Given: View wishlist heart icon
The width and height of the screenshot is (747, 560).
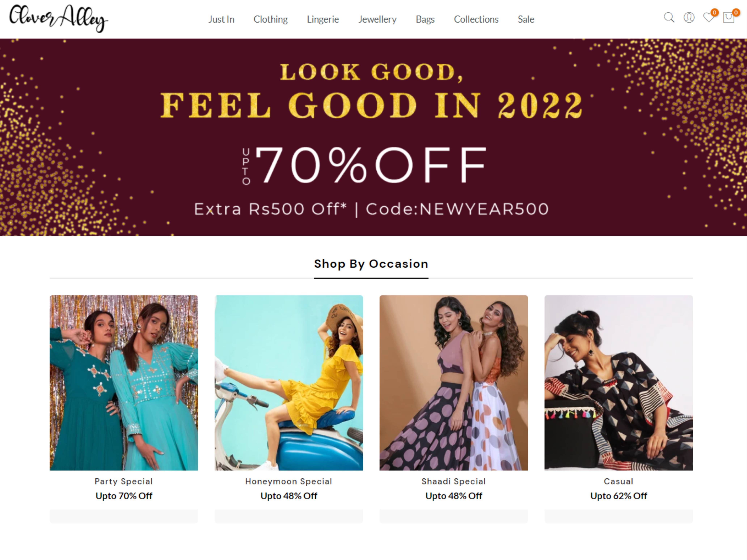Looking at the screenshot, I should pos(709,17).
